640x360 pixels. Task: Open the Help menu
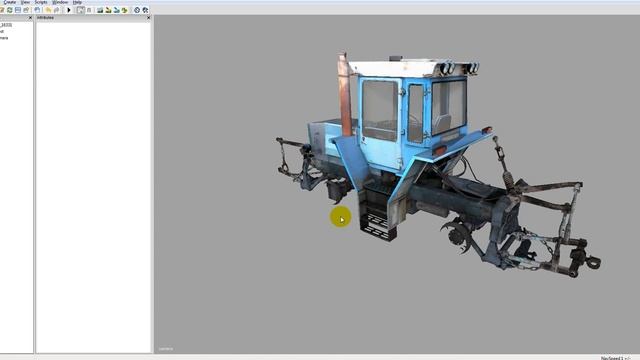click(x=77, y=2)
